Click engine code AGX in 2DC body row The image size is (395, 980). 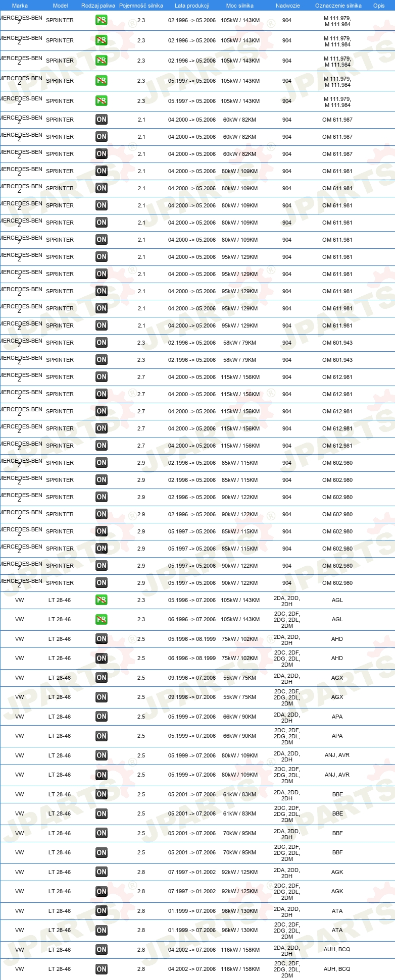337,697
